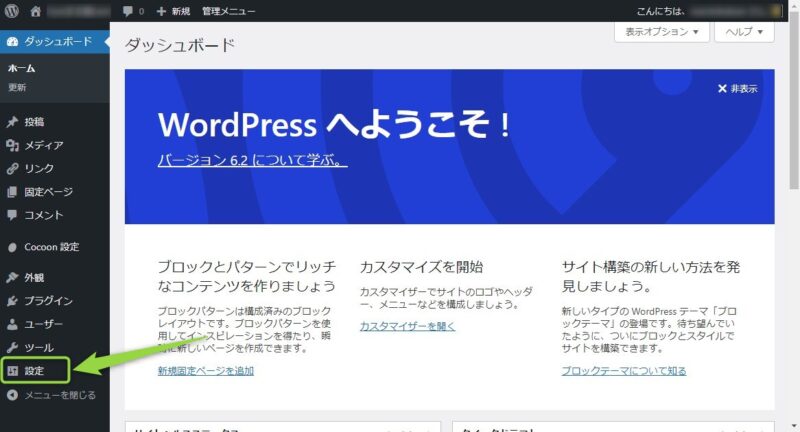Open 管理メニュー in the admin bar
Screen dimensions: 800x432
[229, 11]
